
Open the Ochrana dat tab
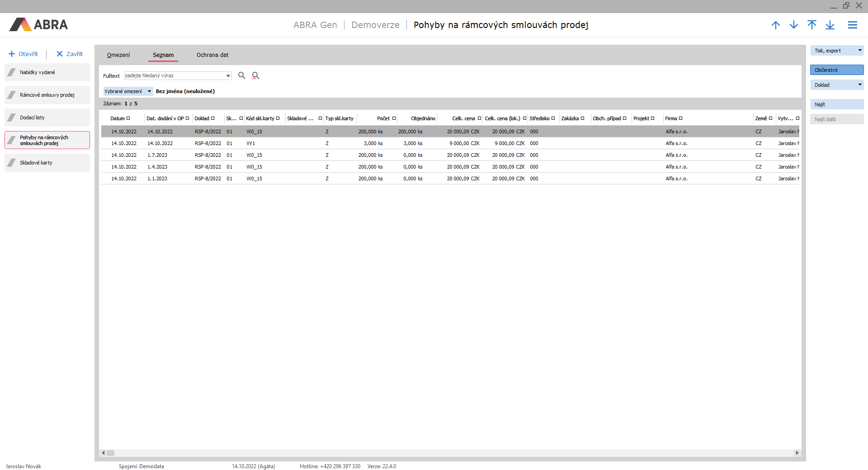click(x=212, y=55)
